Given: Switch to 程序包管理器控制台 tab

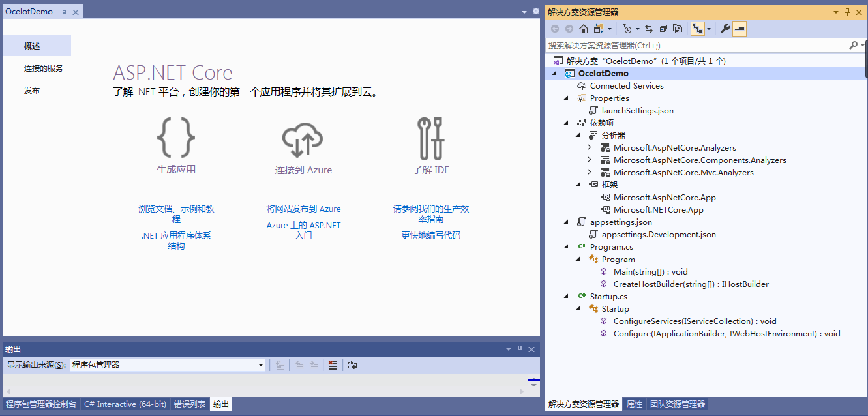Looking at the screenshot, I should pyautogui.click(x=41, y=404).
